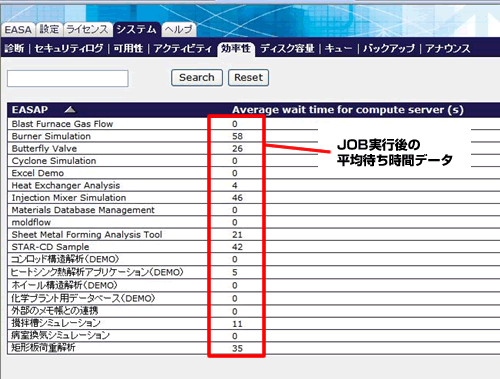500x379 pixels.
Task: Go to 診断 submenu
Action: click(14, 49)
